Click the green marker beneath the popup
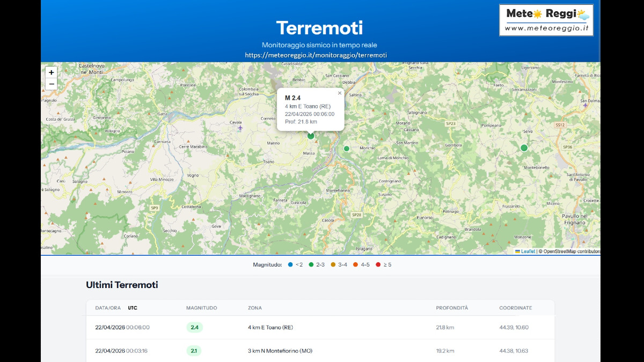The image size is (644, 362). coord(311,136)
